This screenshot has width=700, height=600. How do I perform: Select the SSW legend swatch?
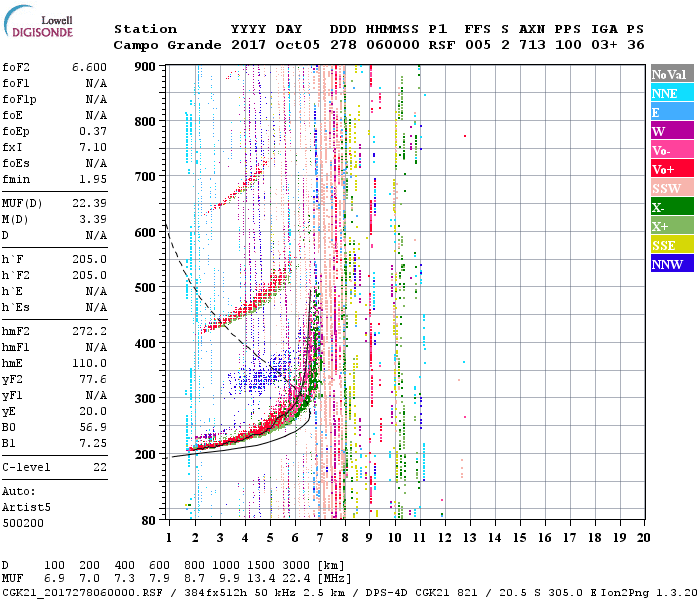click(672, 188)
